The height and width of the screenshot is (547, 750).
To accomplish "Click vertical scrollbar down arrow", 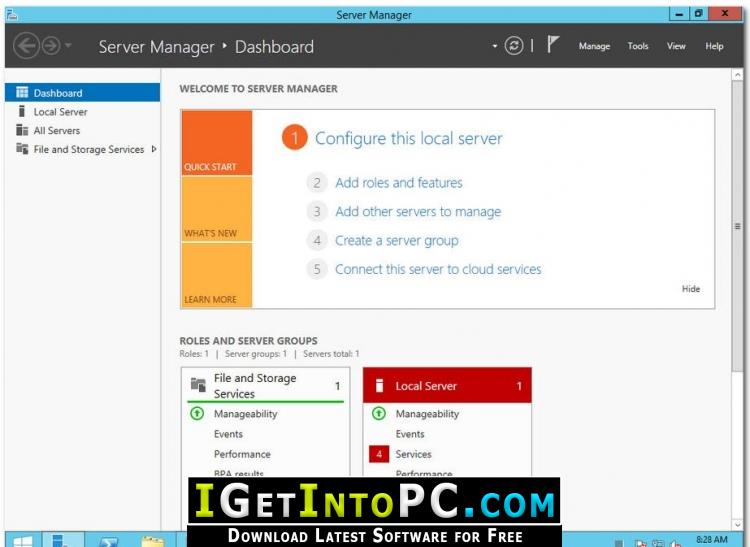I will pyautogui.click(x=737, y=524).
